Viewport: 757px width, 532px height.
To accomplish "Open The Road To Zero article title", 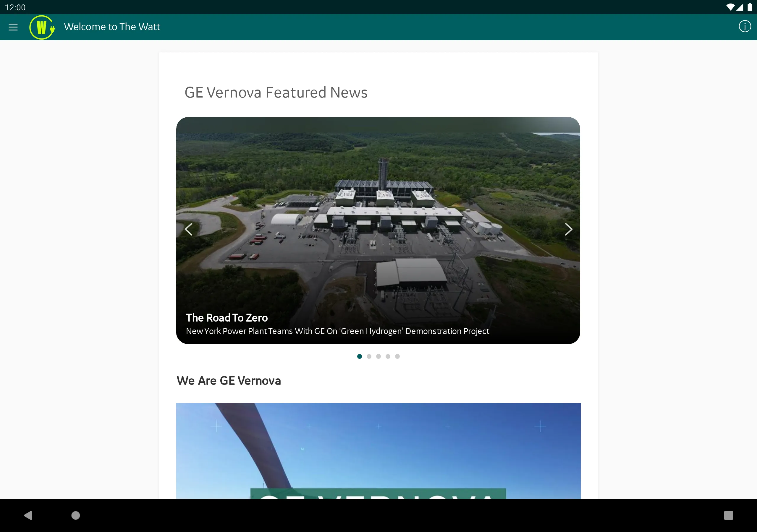I will [227, 318].
